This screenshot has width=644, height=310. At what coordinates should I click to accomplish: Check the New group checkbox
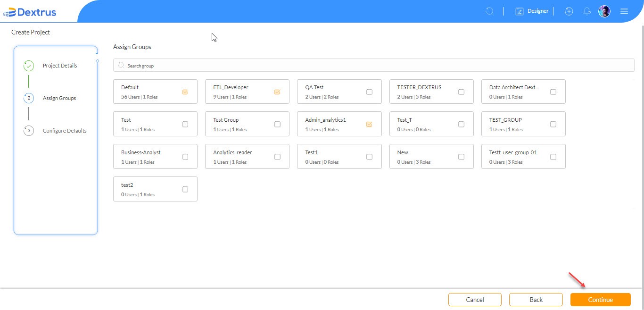coord(461,157)
